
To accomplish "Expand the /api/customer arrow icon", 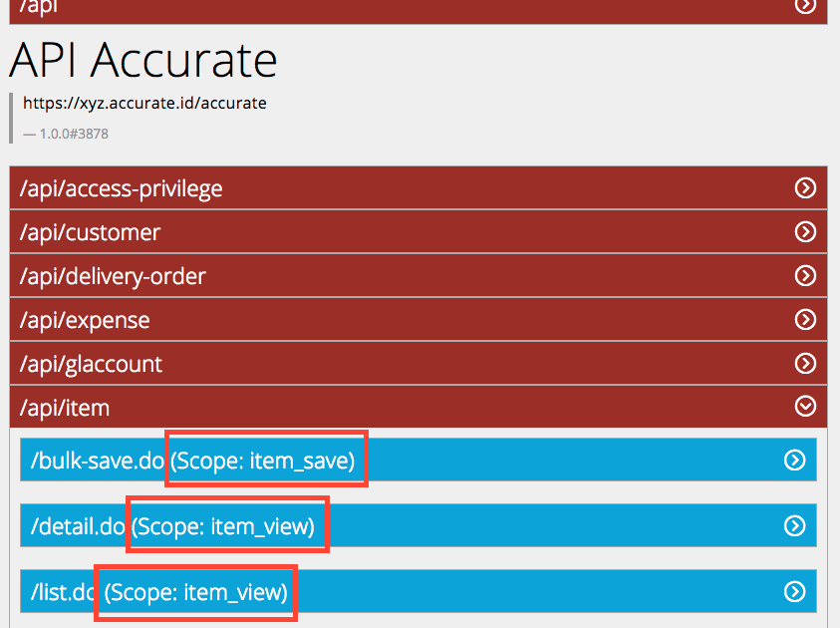I will (x=805, y=232).
